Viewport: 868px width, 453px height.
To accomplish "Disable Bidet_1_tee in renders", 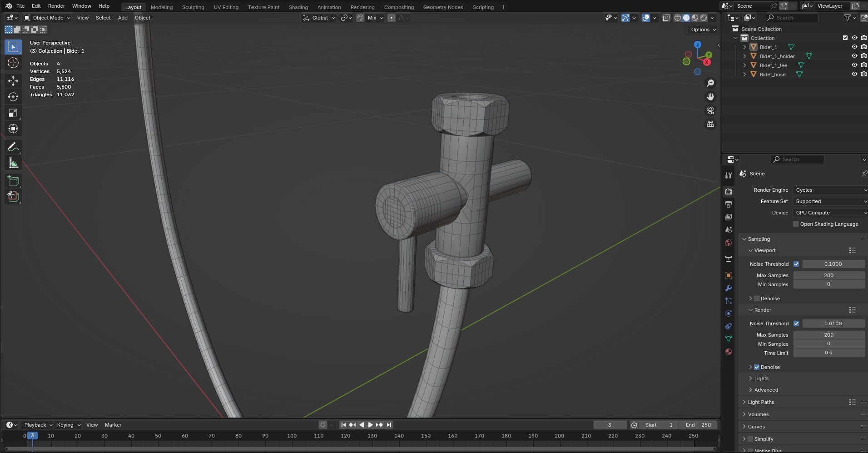I will tap(863, 65).
